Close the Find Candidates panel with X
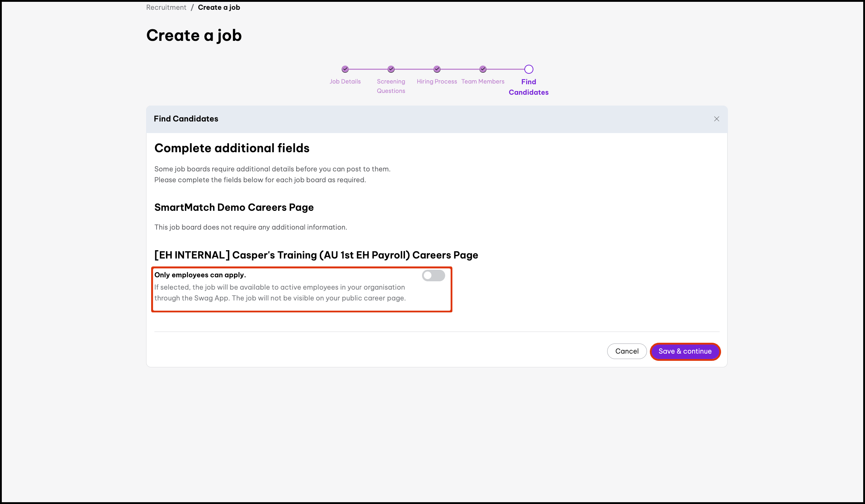 point(716,119)
